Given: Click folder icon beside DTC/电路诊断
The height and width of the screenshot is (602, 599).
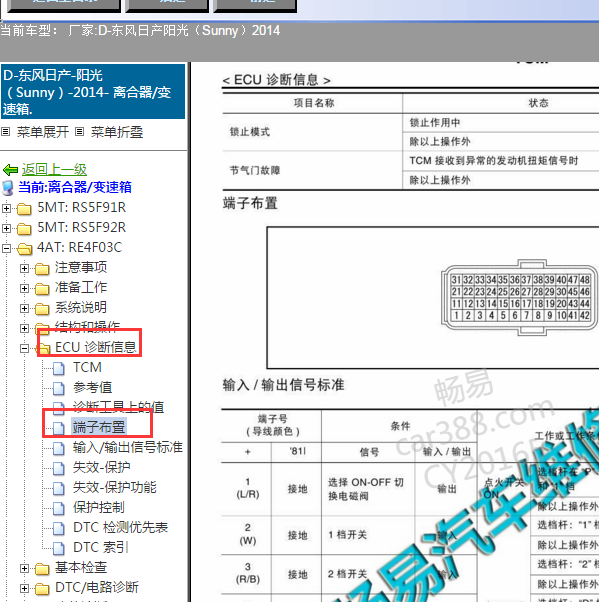Looking at the screenshot, I should click(42, 589).
